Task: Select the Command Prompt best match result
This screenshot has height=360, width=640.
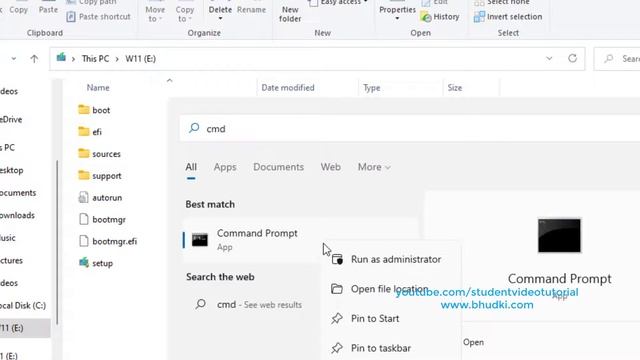Action: [x=300, y=240]
